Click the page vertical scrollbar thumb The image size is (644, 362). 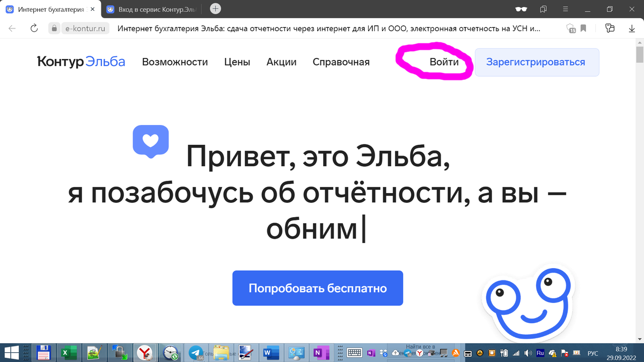639,55
